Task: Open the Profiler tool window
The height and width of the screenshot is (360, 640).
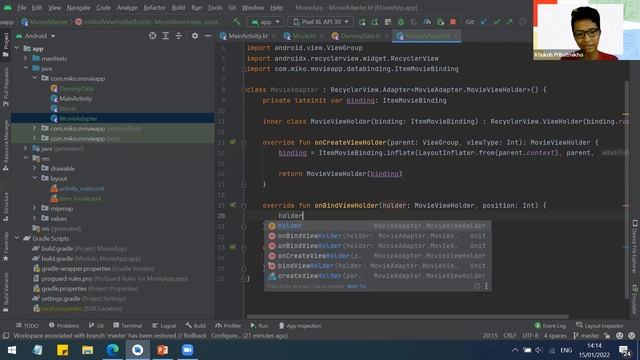Action: pos(228,326)
